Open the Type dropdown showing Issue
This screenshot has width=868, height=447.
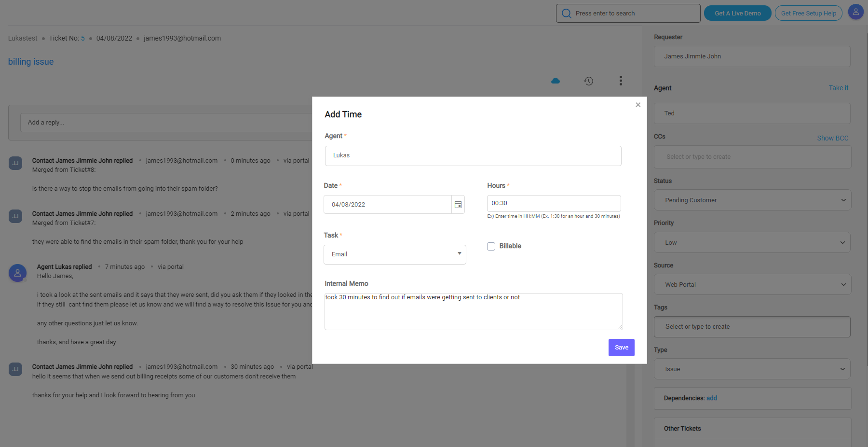(x=752, y=369)
